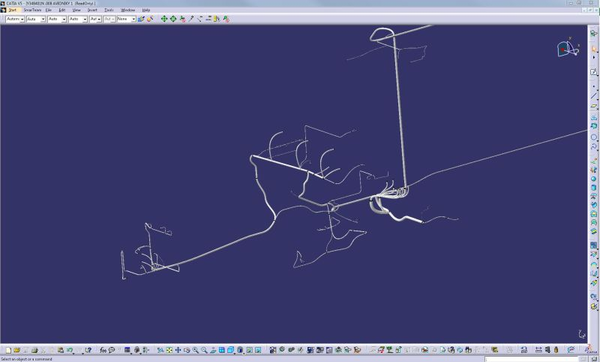Click the Open file folder icon

click(x=17, y=350)
